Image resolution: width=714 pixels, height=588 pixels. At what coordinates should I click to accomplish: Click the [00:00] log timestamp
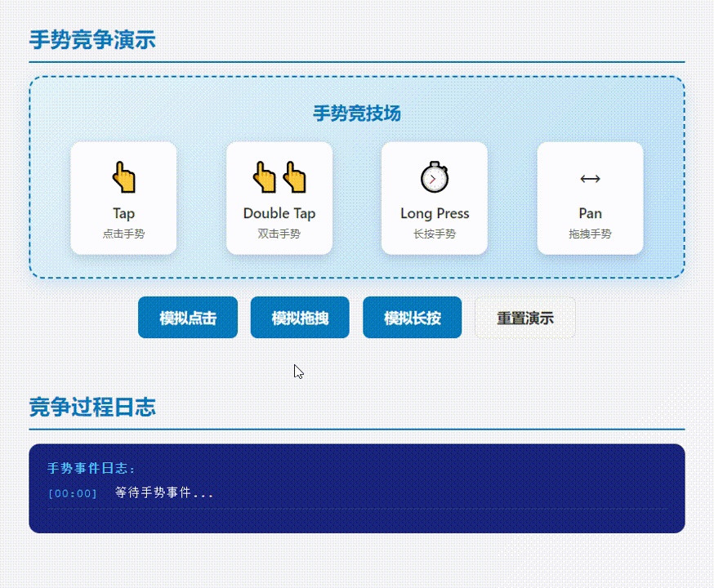[x=73, y=493]
